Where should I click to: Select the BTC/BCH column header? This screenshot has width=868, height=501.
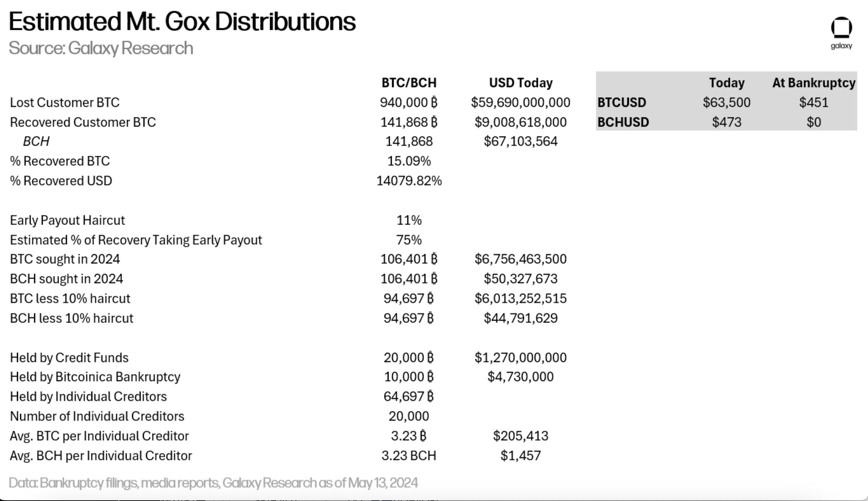point(409,83)
